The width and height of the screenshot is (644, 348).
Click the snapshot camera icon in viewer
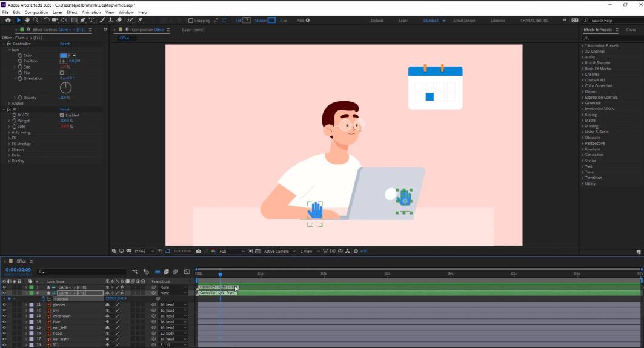(199, 251)
